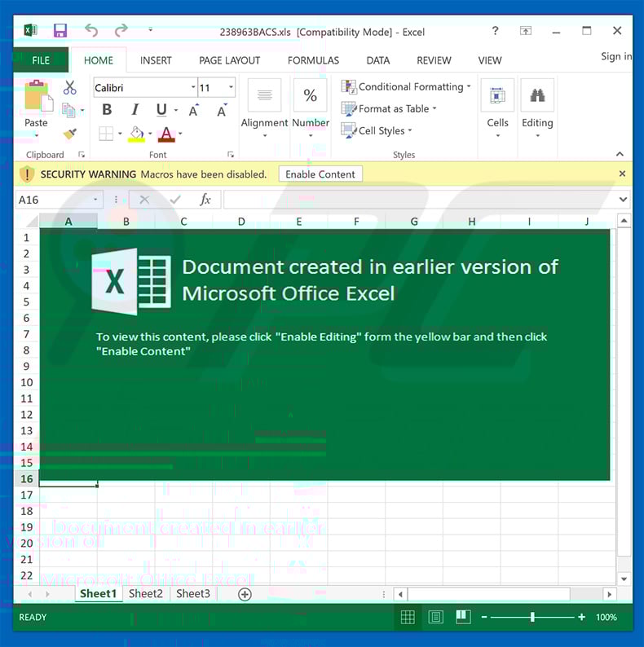Expand the formula bar chevron

point(623,200)
